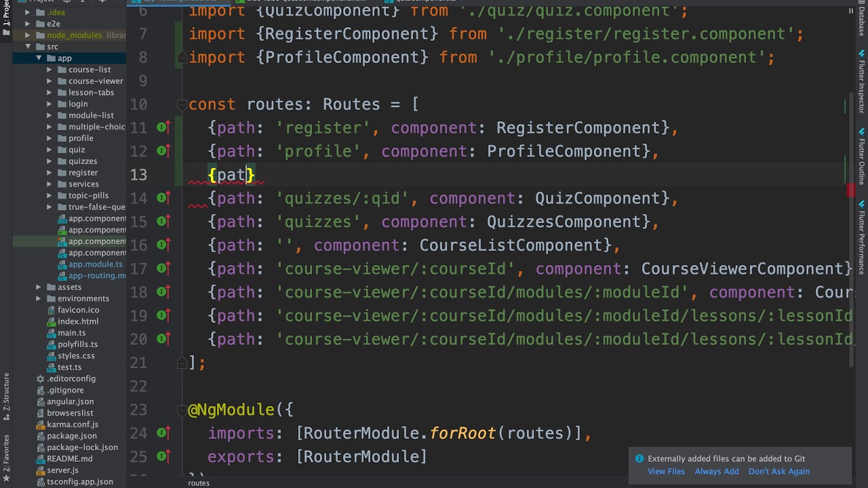This screenshot has height=488, width=868.
Task: Collapse the src folder
Action: coord(28,47)
